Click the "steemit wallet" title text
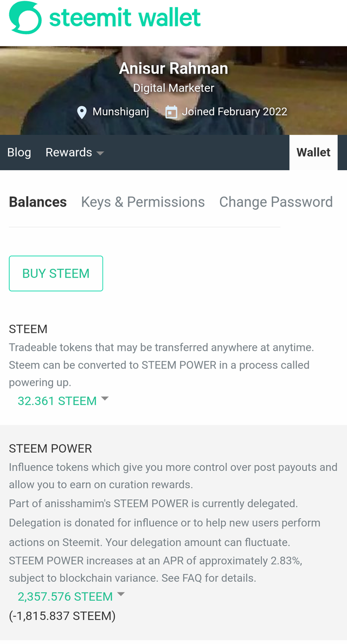Viewport: 347px width, 644px height. (x=125, y=17)
